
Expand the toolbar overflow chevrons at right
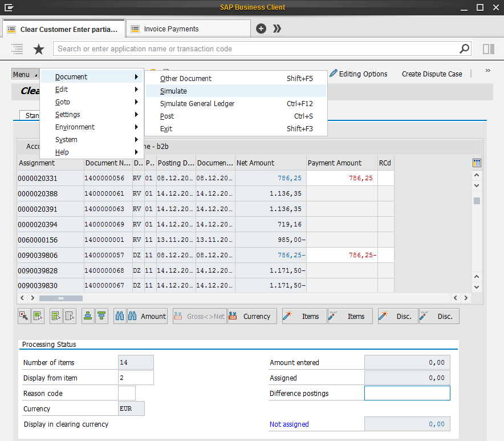pos(487,70)
